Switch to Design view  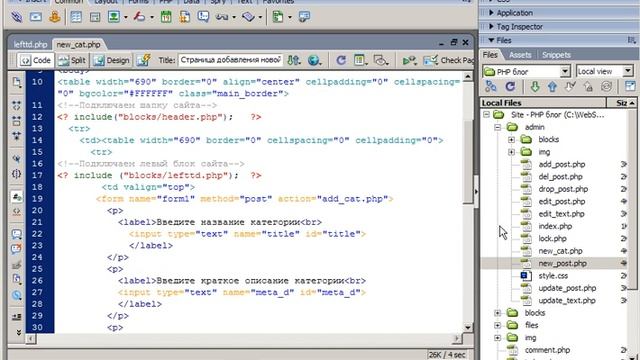coord(111,60)
